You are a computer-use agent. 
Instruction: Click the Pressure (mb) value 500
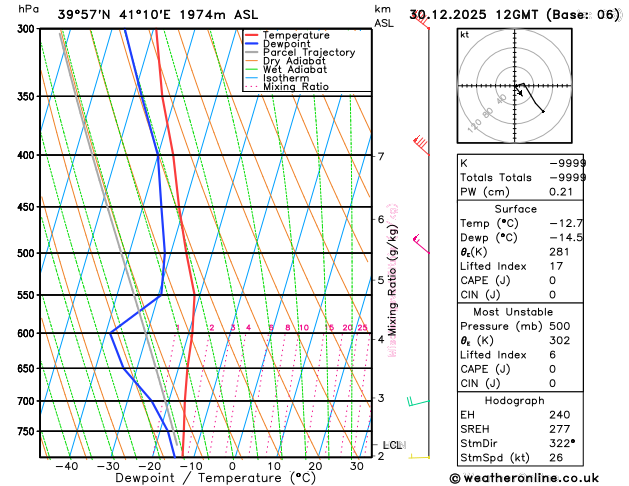[560, 326]
